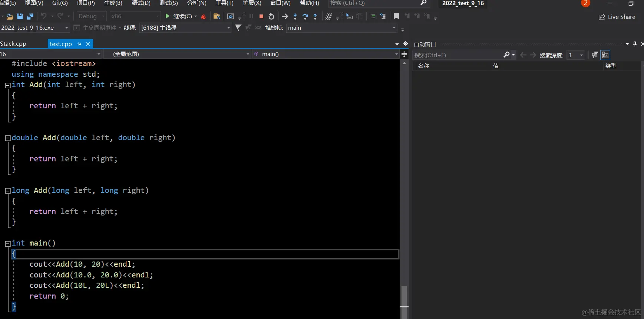Open the 项目(P) menu
644x319 pixels.
pyautogui.click(x=86, y=3)
